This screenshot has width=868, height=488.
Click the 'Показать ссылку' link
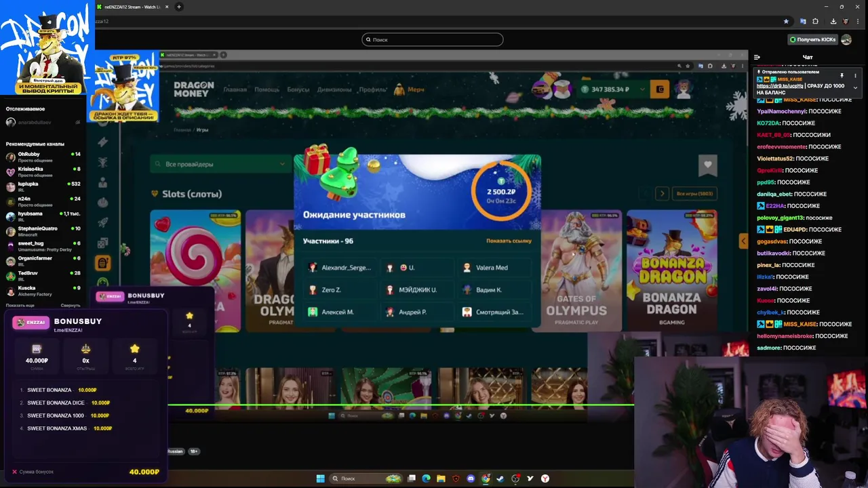point(509,241)
